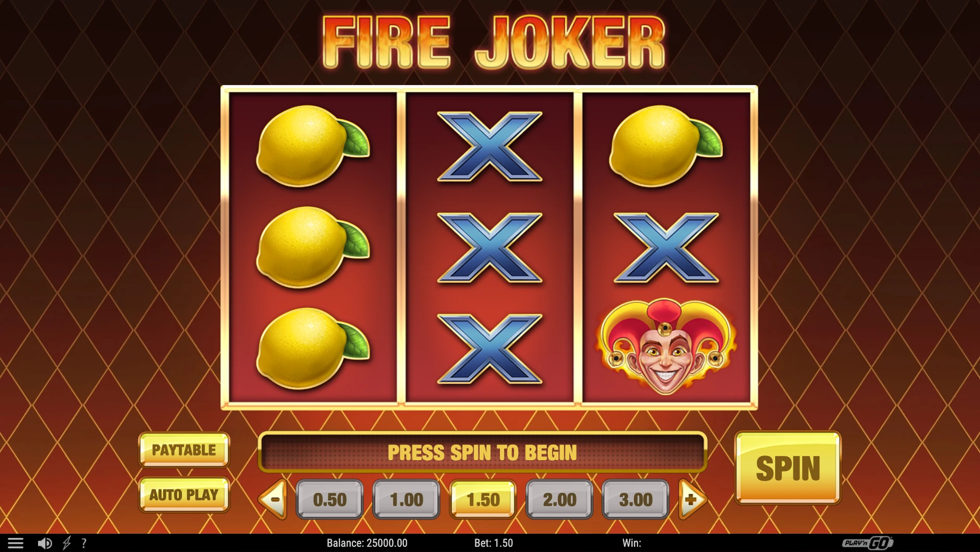Viewport: 980px width, 552px height.
Task: Decrease bet with the left minus arrow
Action: (x=273, y=499)
